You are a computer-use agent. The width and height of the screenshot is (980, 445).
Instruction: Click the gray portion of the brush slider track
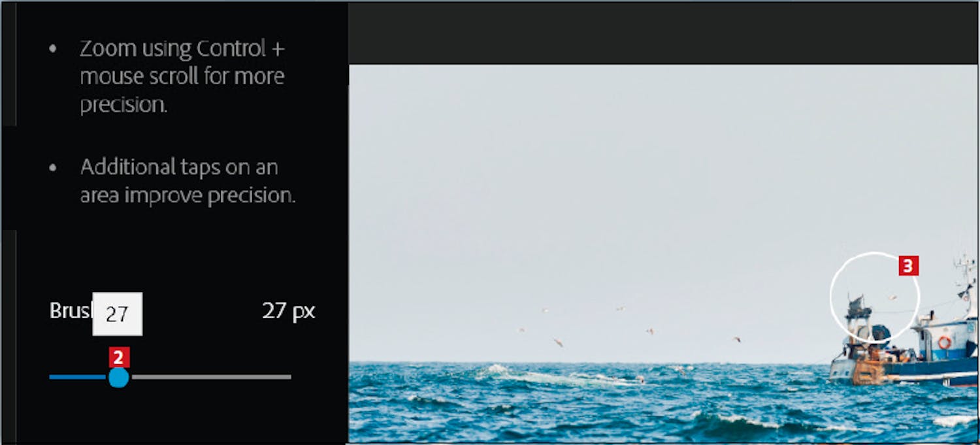pyautogui.click(x=211, y=377)
